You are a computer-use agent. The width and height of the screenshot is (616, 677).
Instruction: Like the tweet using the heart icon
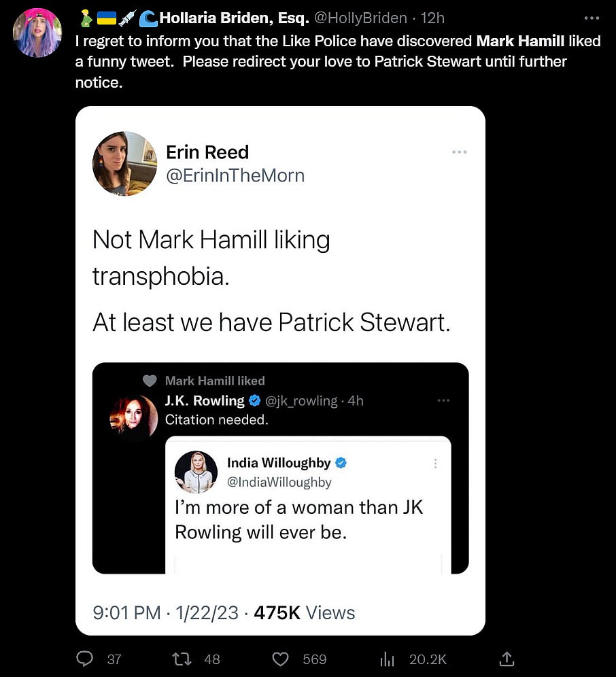280,659
